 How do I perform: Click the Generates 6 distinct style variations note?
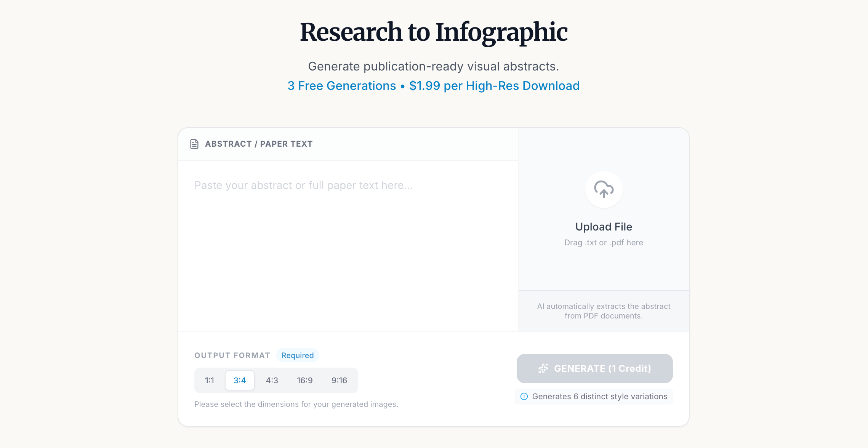tap(599, 396)
